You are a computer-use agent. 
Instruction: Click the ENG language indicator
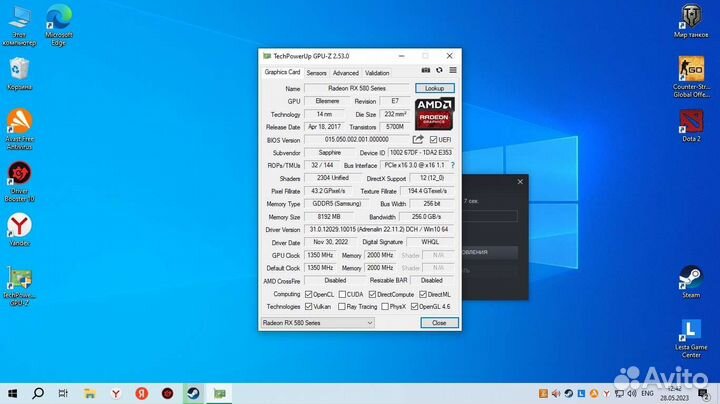647,393
